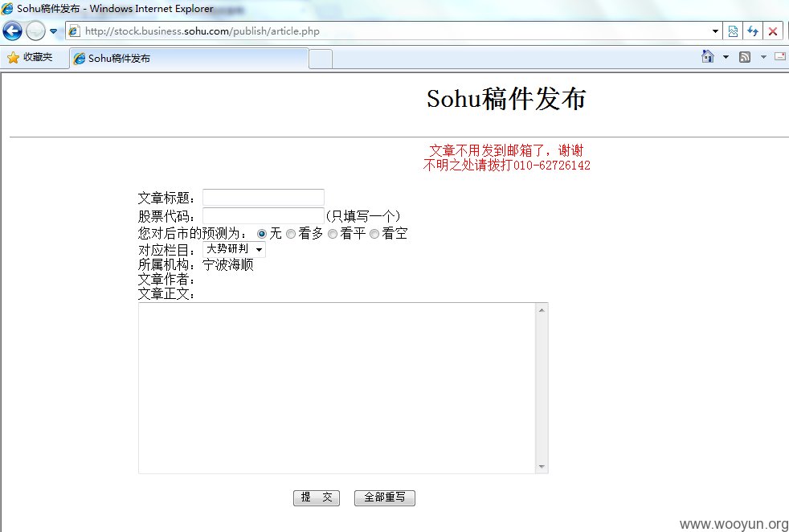The height and width of the screenshot is (532, 789).
Task: Click the 全部重写 reset button
Action: tap(384, 497)
